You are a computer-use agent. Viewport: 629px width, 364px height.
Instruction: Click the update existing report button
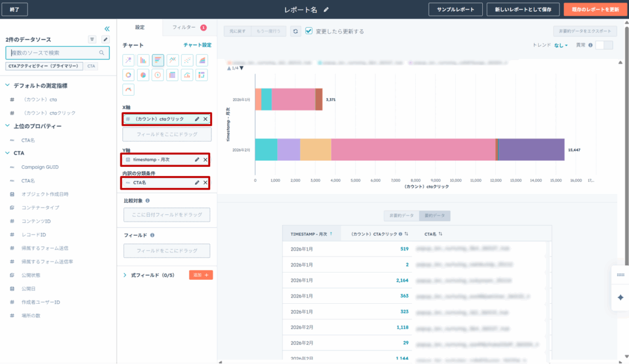click(590, 10)
